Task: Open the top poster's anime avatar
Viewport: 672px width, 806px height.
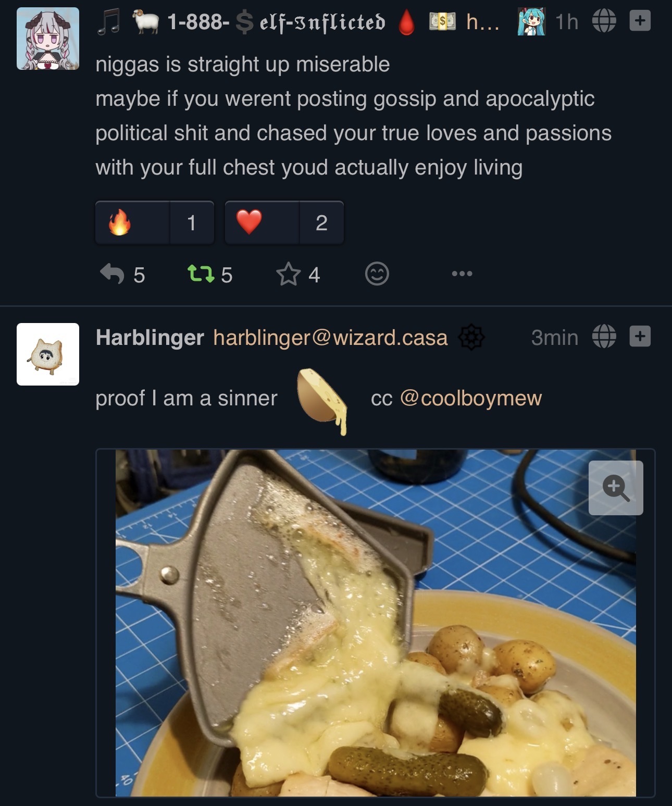Action: click(x=48, y=39)
